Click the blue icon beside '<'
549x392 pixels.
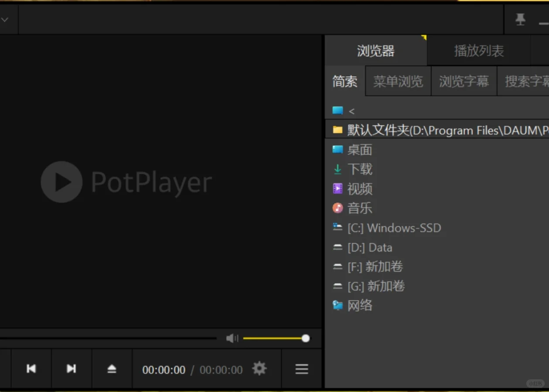(x=338, y=111)
